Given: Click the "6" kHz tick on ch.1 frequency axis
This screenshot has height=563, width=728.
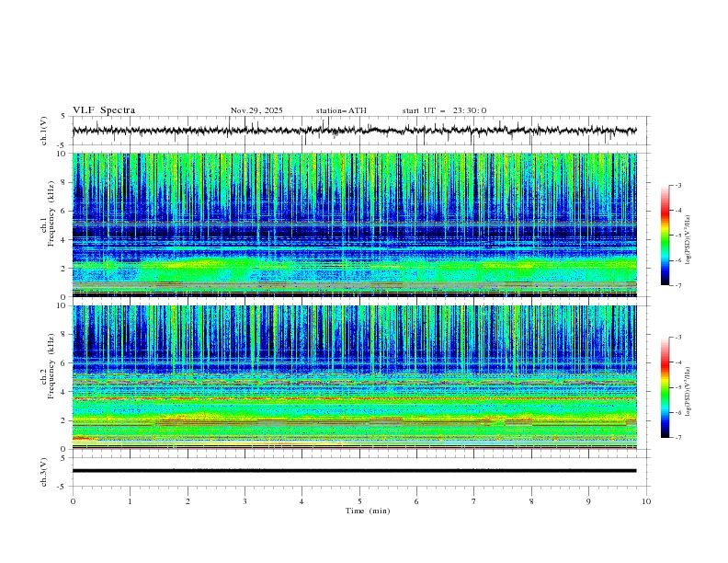Looking at the screenshot, I should (x=65, y=212).
